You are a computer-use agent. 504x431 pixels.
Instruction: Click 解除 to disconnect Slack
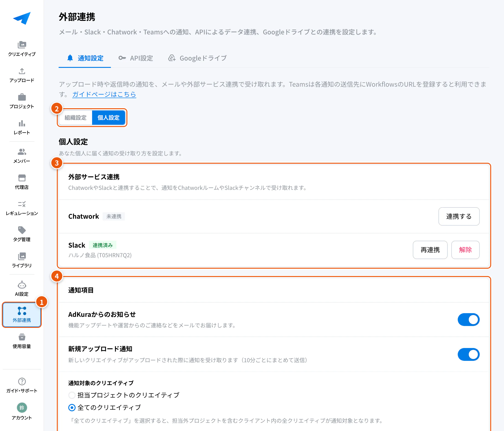pyautogui.click(x=465, y=250)
